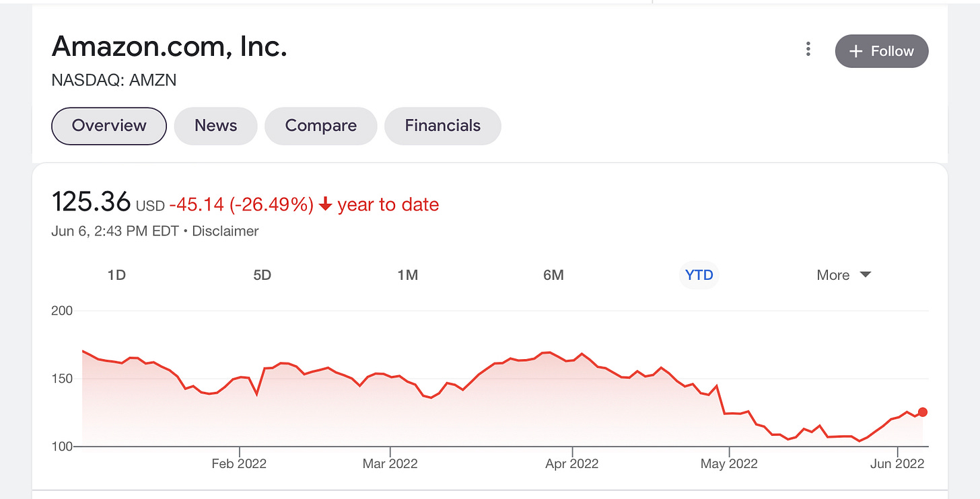
Task: Click the chart peak near Apr 2022
Action: click(545, 352)
